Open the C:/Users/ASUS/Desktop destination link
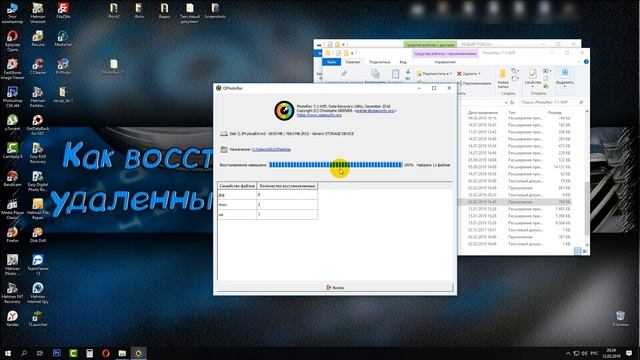The image size is (640, 360). tap(271, 149)
